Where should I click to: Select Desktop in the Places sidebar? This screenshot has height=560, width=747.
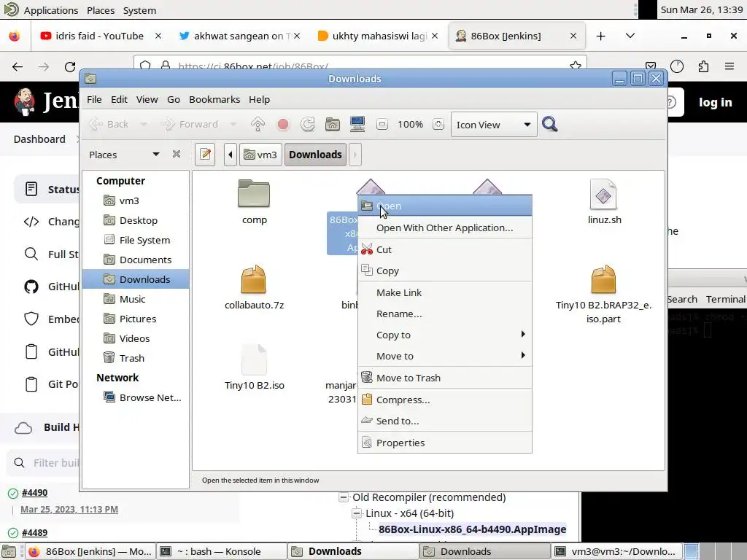(x=136, y=220)
